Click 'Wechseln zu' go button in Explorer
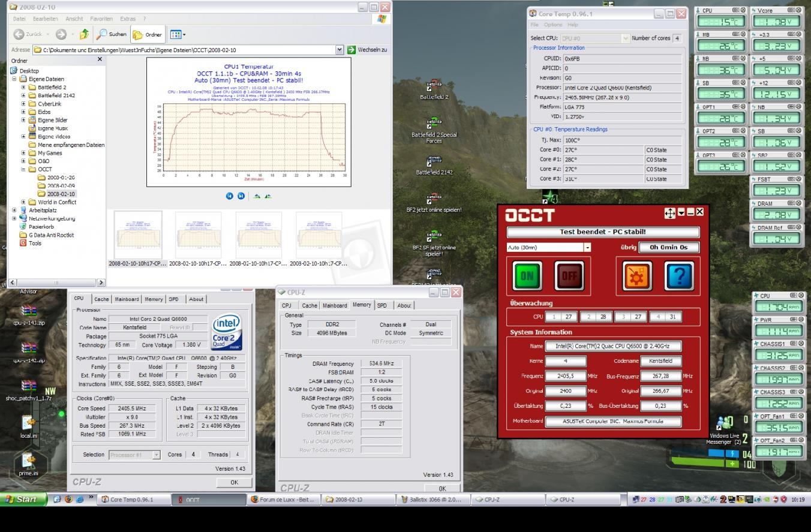 tap(368, 50)
